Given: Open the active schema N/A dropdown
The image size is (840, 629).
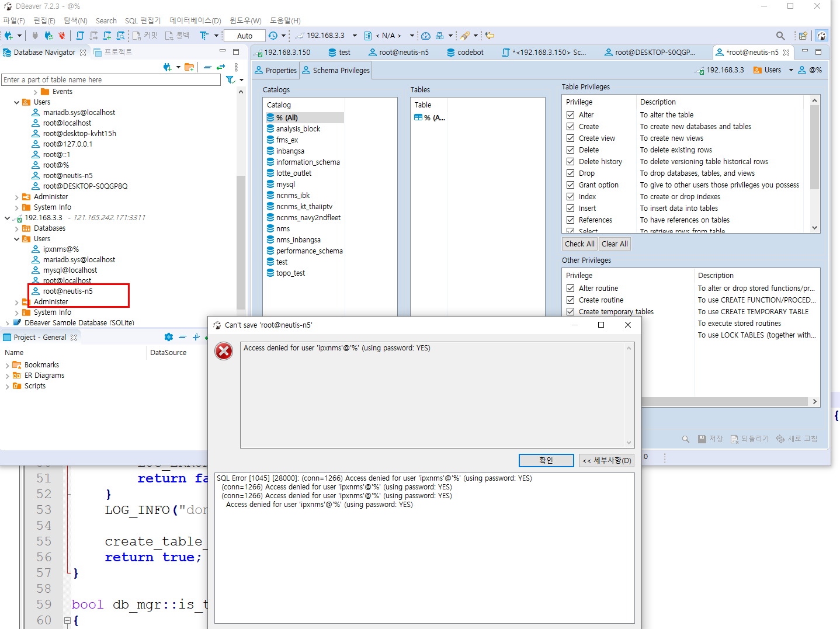Looking at the screenshot, I should [412, 36].
